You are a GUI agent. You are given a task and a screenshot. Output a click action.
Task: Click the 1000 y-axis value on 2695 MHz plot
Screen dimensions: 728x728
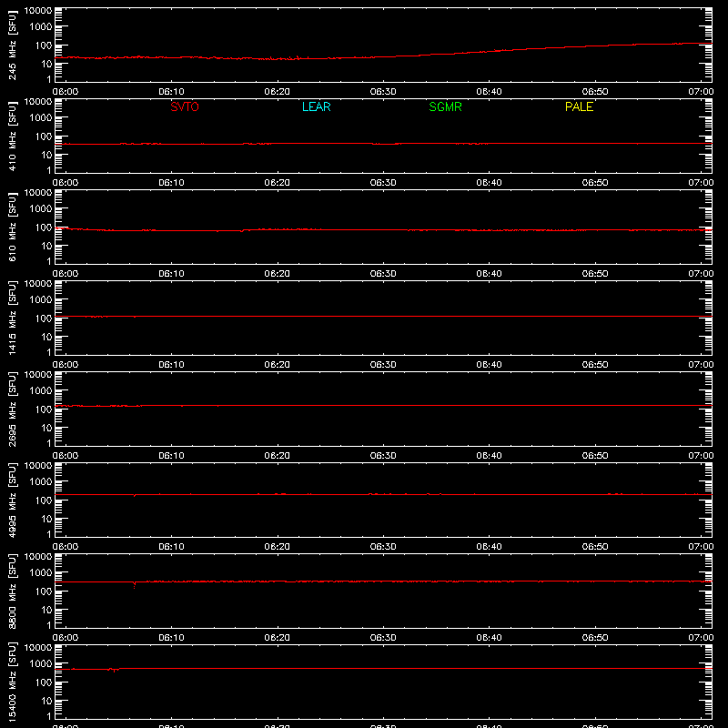coord(41,390)
